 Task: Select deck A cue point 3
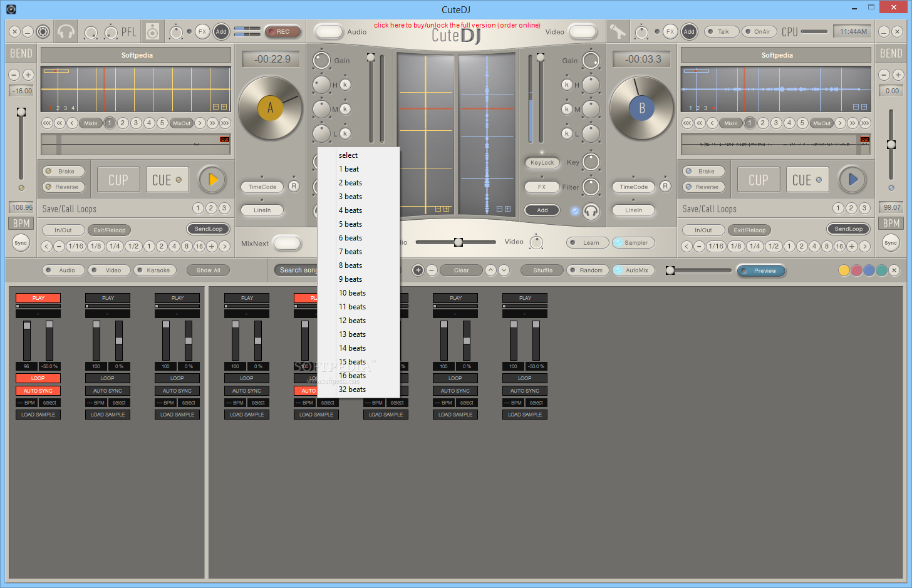point(136,123)
